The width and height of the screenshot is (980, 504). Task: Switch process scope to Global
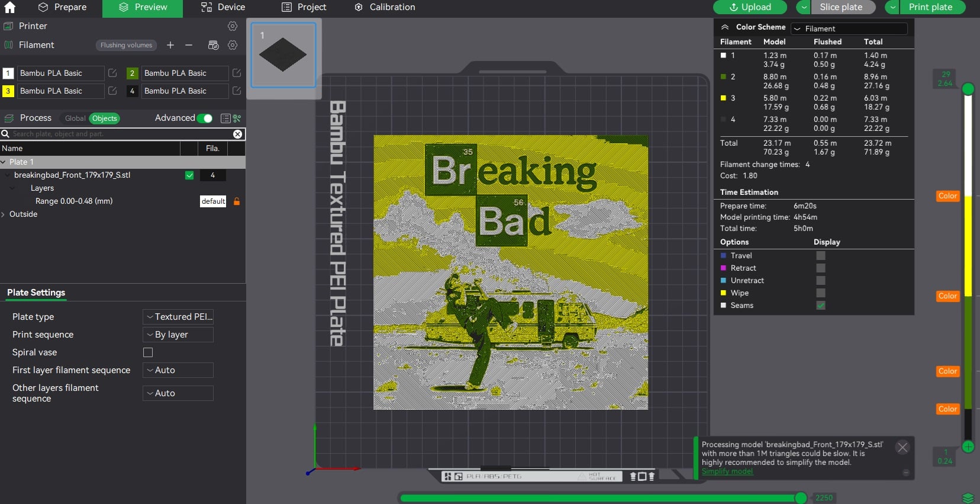pyautogui.click(x=75, y=118)
